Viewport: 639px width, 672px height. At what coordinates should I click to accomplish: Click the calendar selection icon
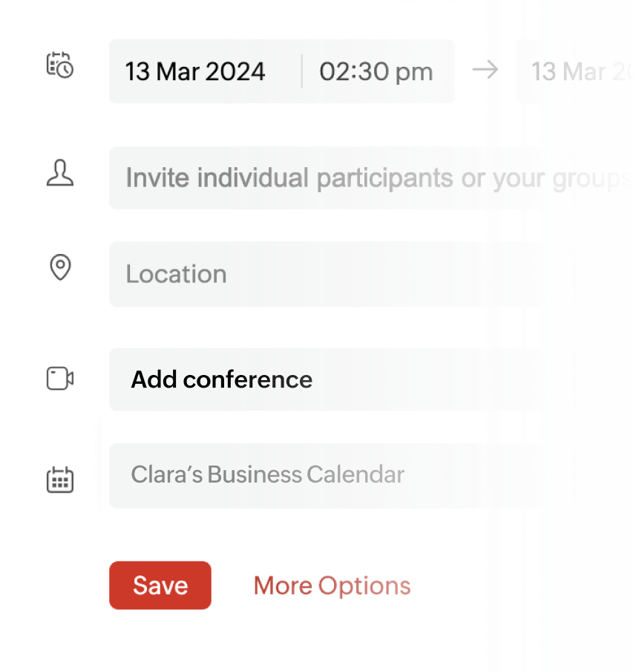pos(60,480)
